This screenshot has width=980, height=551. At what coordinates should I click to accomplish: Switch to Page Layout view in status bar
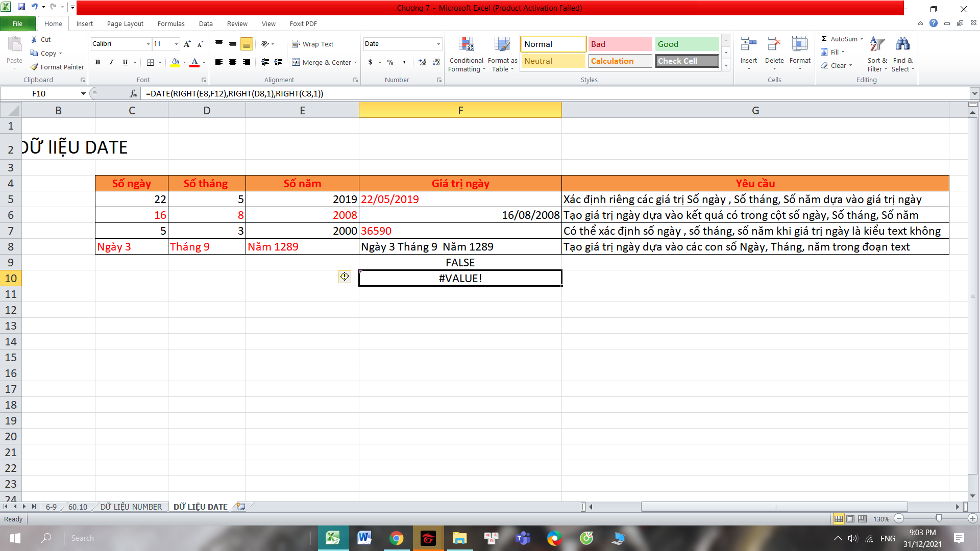pyautogui.click(x=850, y=519)
